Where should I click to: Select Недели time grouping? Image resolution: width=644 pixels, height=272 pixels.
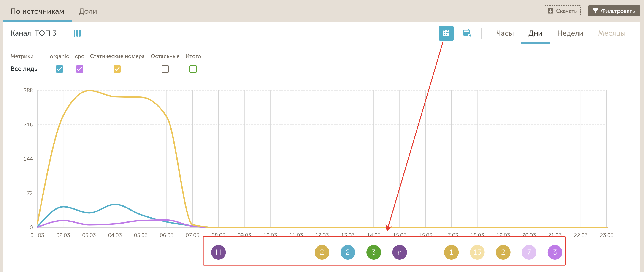click(570, 33)
